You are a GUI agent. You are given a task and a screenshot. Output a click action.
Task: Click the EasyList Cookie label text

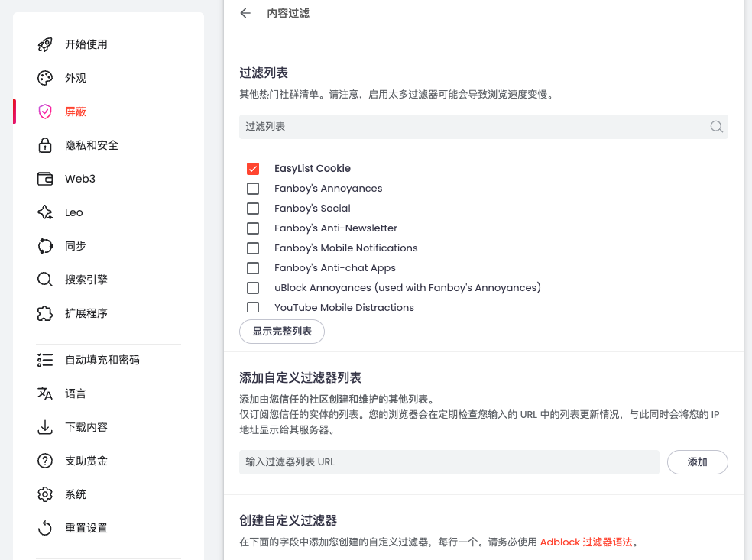pyautogui.click(x=313, y=169)
